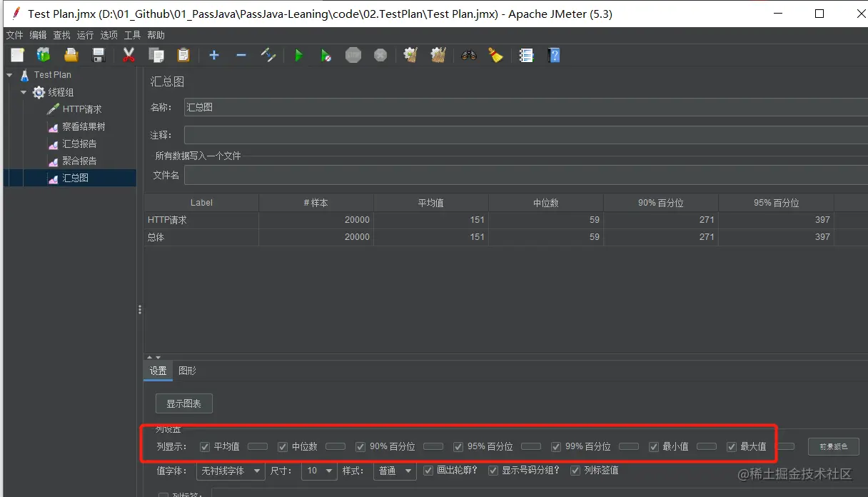Toggle the 90% 百分位 checkbox
Viewport: 868px width, 497px height.
(x=360, y=447)
